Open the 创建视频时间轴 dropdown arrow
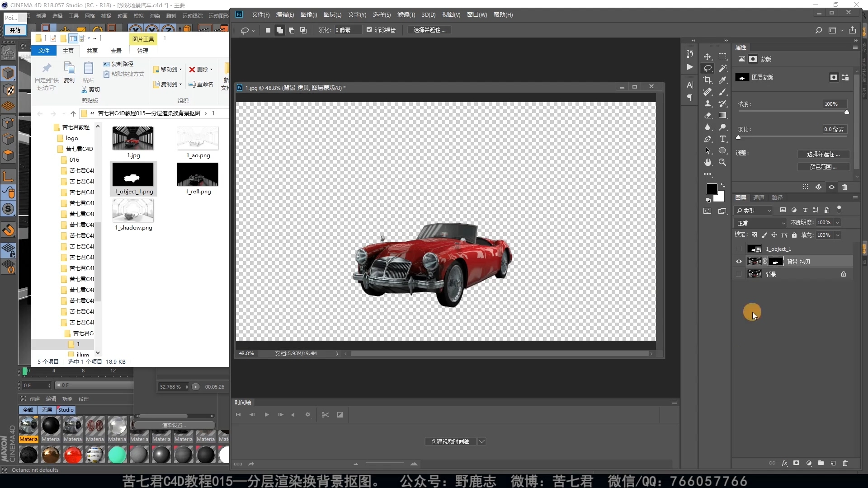 482,441
